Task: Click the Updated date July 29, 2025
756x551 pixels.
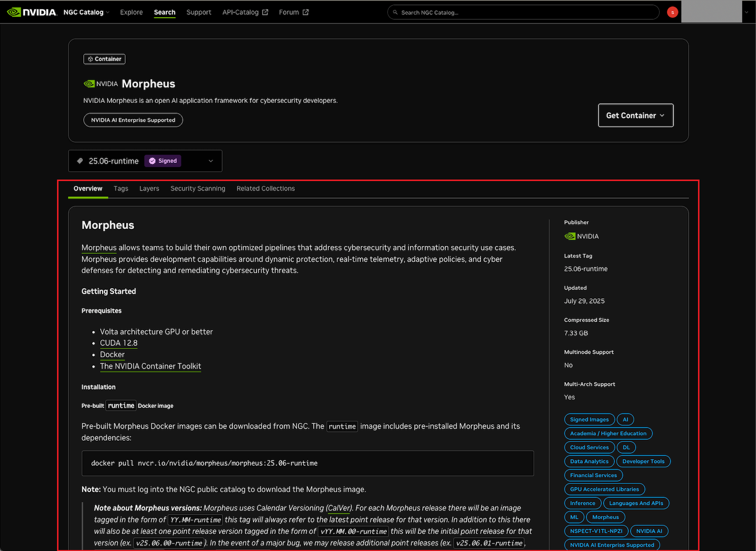Action: [584, 301]
